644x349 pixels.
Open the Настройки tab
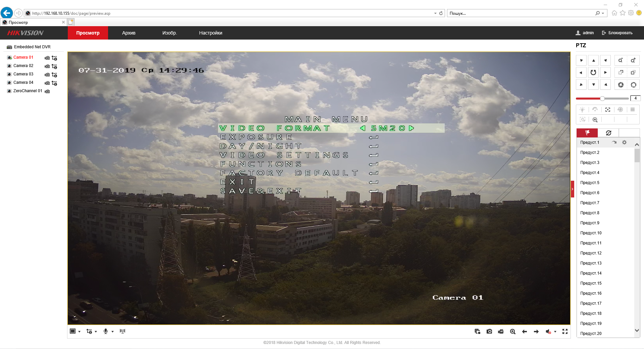coord(210,33)
